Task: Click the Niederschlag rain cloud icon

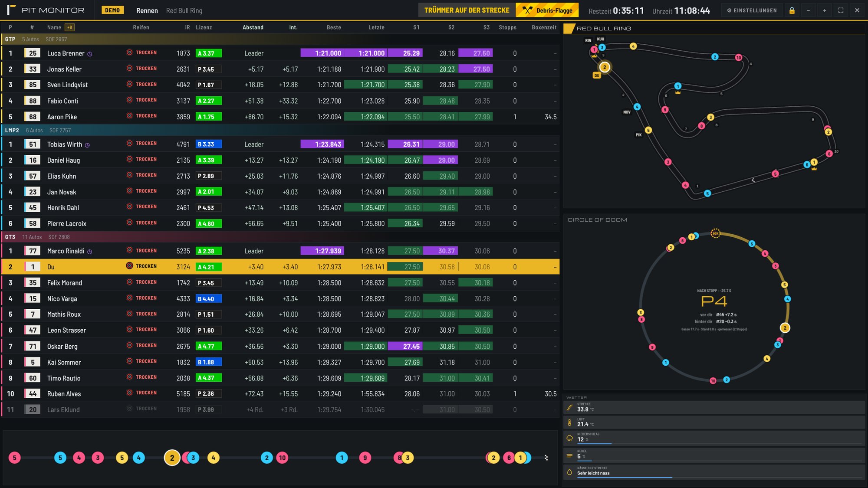Action: pos(569,438)
